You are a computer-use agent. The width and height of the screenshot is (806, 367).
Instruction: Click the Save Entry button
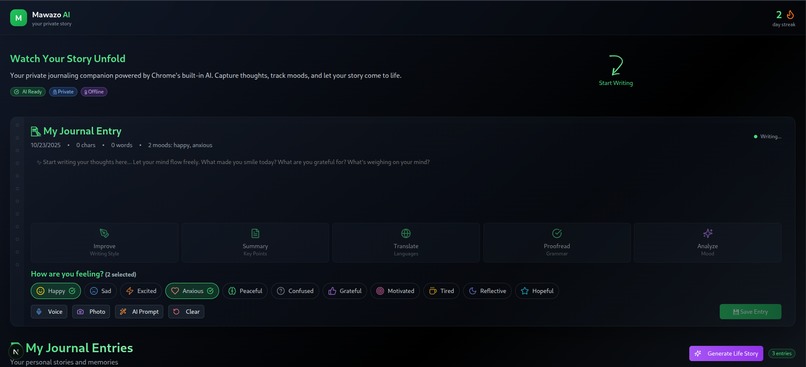[x=750, y=311]
